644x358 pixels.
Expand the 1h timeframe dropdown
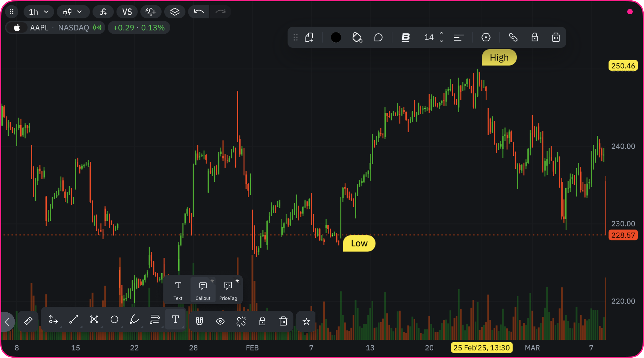tap(39, 12)
